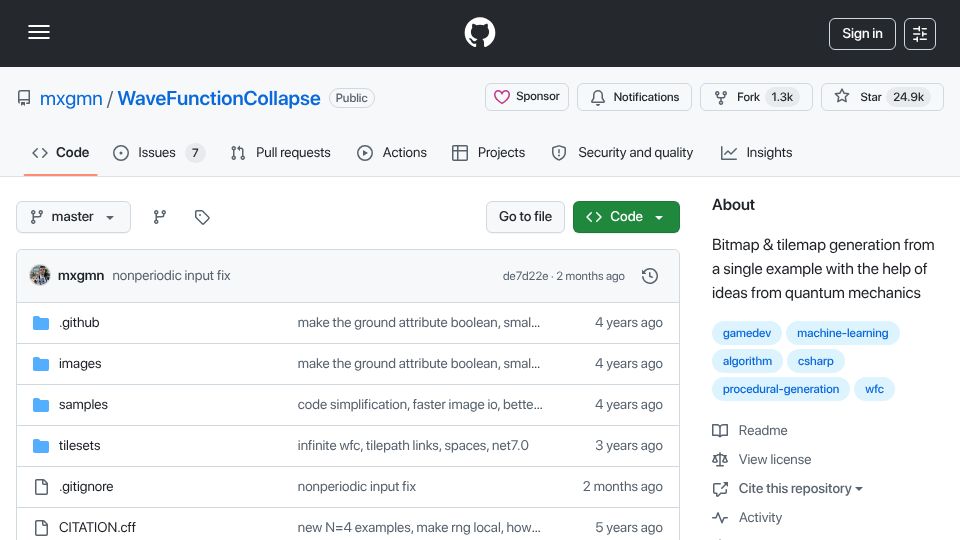
Task: Select the machine-learning topic tag
Action: pyautogui.click(x=842, y=333)
